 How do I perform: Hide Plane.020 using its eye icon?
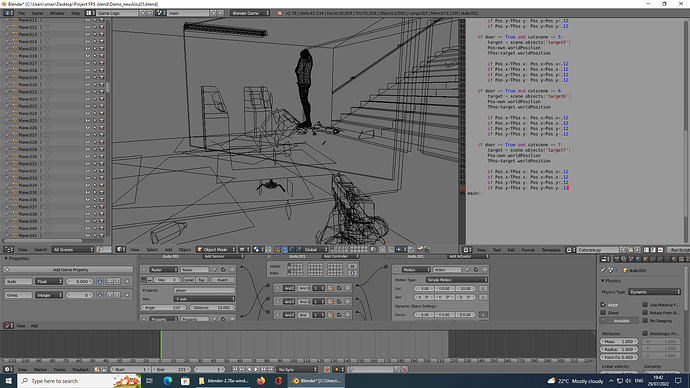[88, 84]
